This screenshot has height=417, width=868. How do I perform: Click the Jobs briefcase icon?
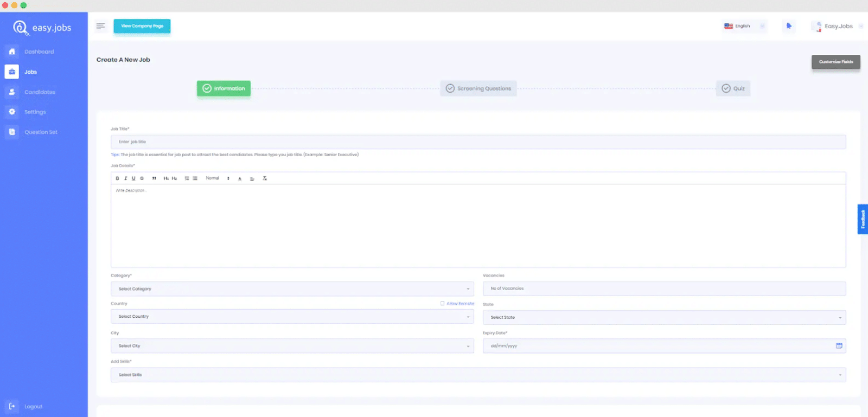(x=12, y=72)
